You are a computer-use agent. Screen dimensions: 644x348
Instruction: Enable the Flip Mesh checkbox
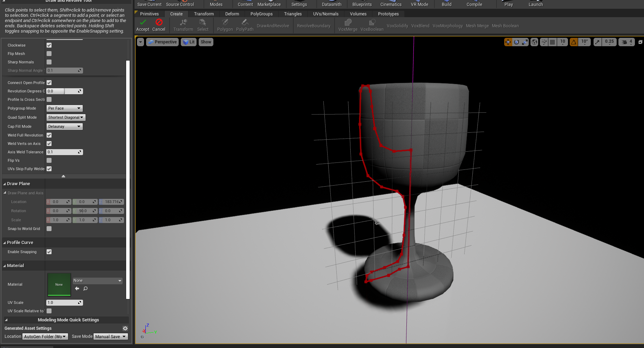tap(49, 54)
